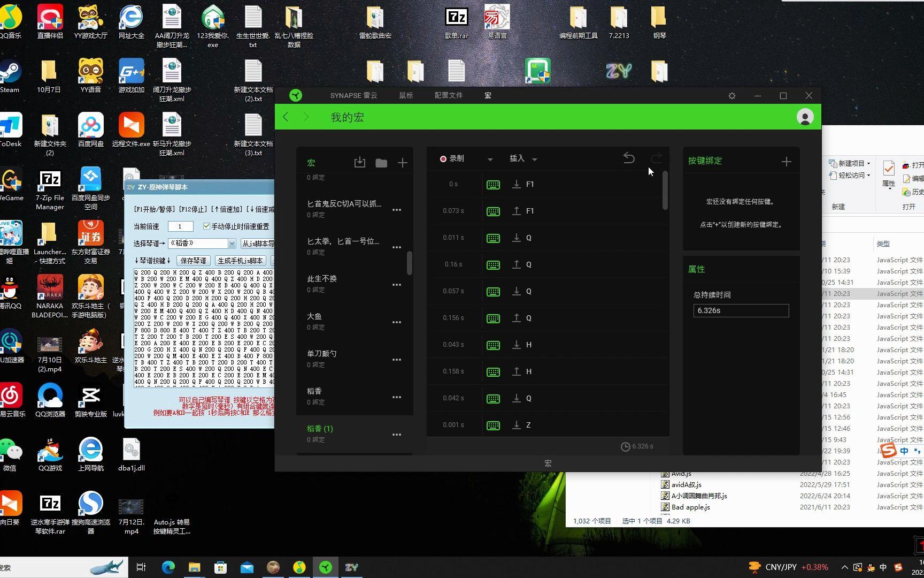Switch to 鼠标 tab
This screenshot has height=578, width=924.
pyautogui.click(x=406, y=95)
